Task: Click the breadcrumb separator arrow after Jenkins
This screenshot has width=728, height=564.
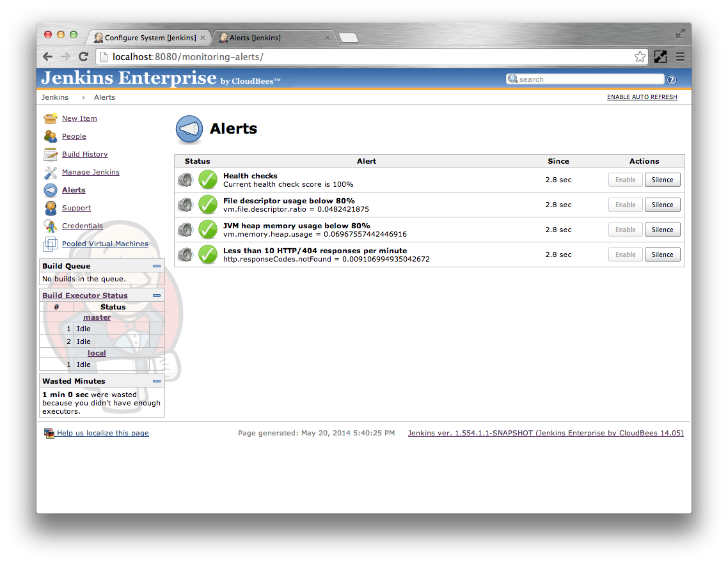Action: pyautogui.click(x=84, y=97)
